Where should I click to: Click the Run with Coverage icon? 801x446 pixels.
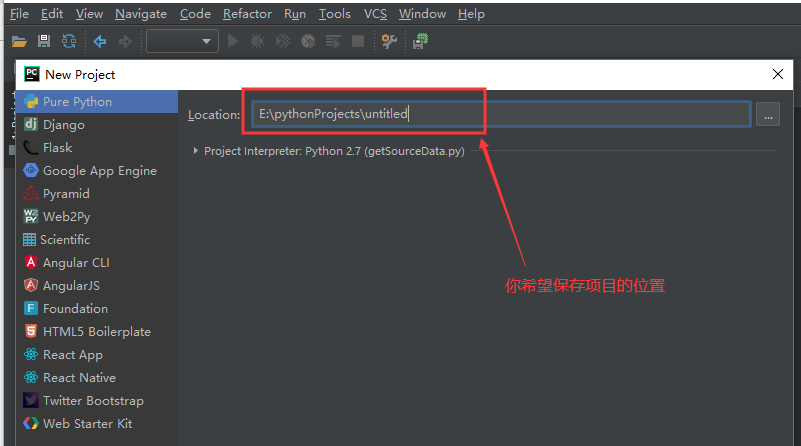coord(282,41)
